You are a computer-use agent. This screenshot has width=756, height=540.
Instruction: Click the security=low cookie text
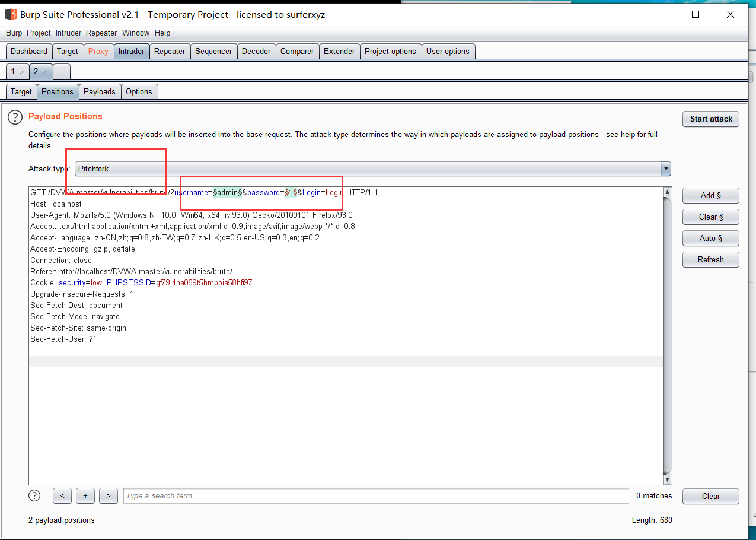click(x=81, y=283)
